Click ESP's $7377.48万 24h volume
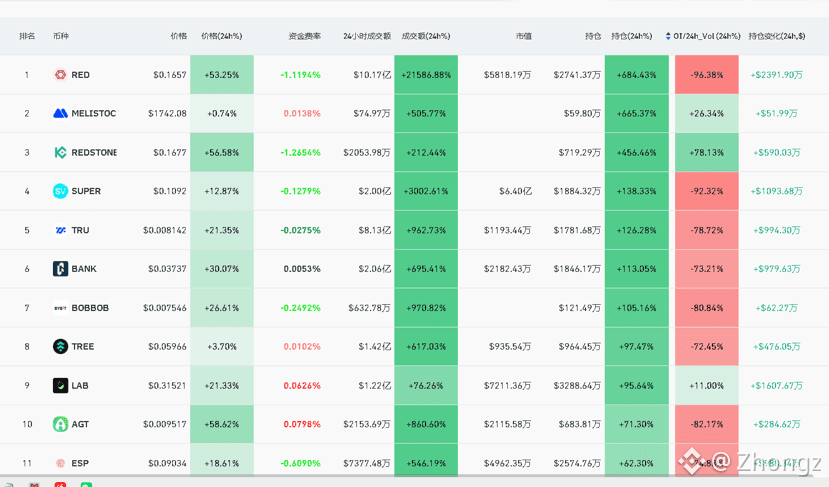This screenshot has height=487, width=829. (x=367, y=463)
